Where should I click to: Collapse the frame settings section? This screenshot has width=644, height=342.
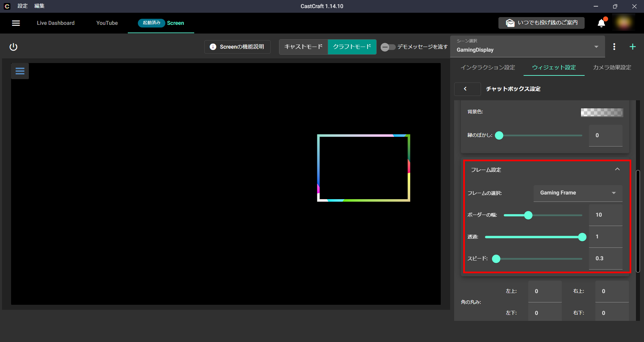pos(617,170)
